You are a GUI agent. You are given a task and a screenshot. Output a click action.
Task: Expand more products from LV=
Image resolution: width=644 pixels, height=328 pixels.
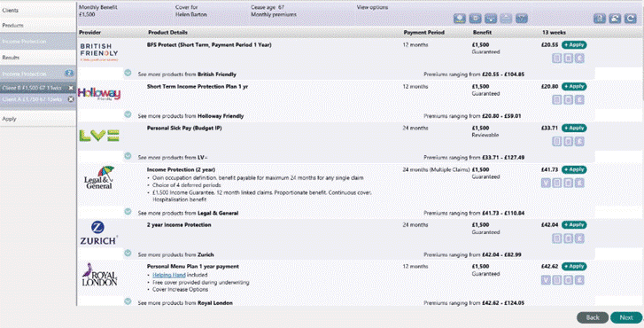(128, 156)
